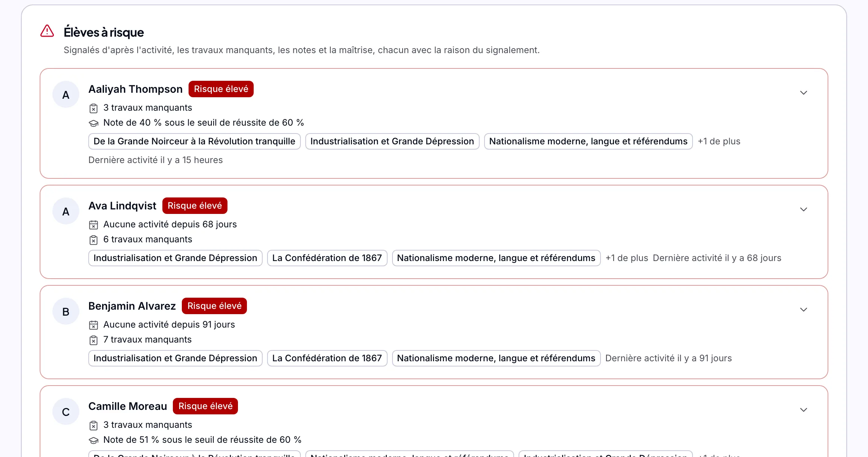Select La Confédération de 1867 tag in Benjamin's card
The image size is (868, 457).
pyautogui.click(x=327, y=358)
